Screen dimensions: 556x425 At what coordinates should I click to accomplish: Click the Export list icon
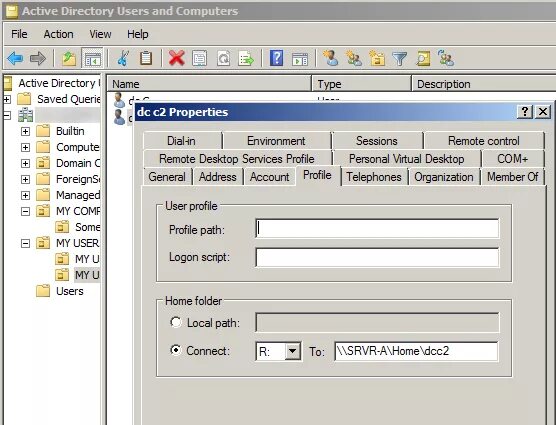point(246,58)
